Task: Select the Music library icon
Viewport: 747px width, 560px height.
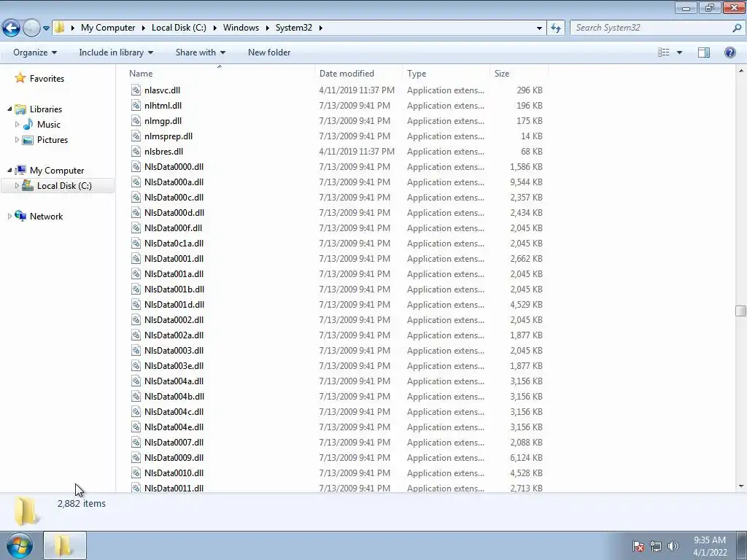Action: [x=28, y=124]
